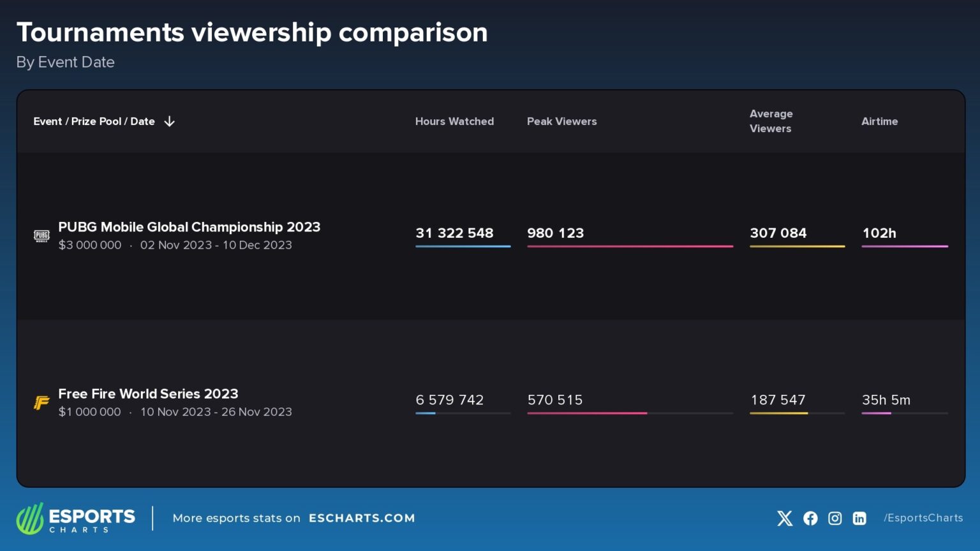Viewport: 980px width, 551px height.
Task: Select the value 187 547
Action: click(778, 400)
